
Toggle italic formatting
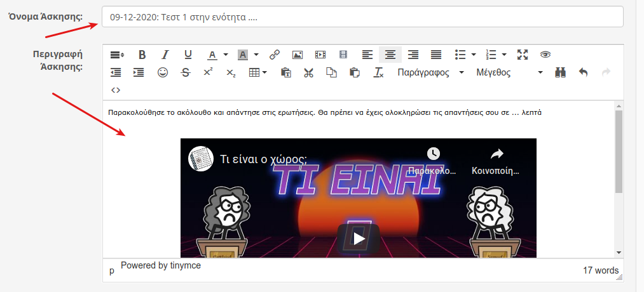[x=165, y=55]
